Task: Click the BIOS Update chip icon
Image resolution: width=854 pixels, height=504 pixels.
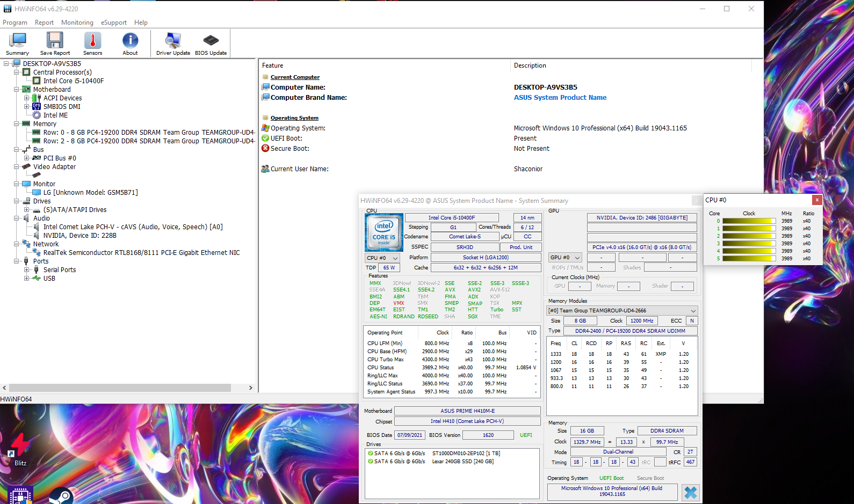Action: tap(211, 43)
